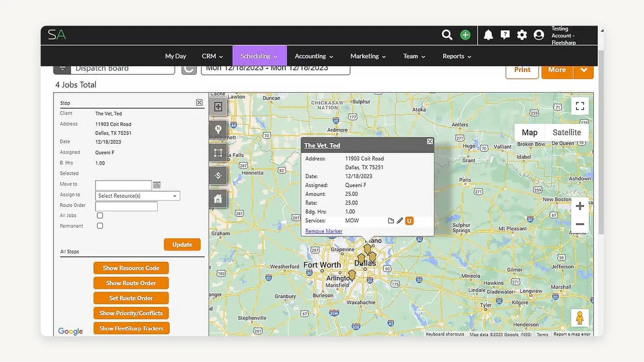Click the map Terms link
This screenshot has height=362, width=644.
click(542, 334)
